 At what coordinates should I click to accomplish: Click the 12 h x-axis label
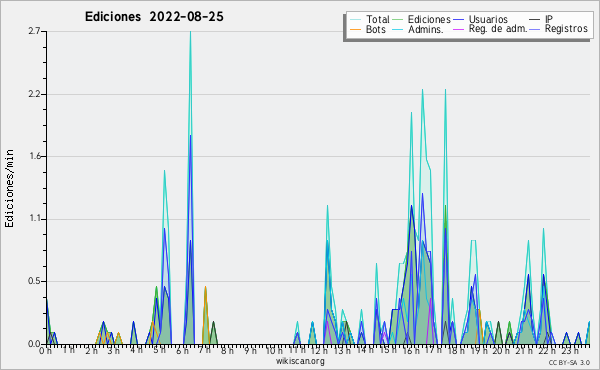coord(318,351)
